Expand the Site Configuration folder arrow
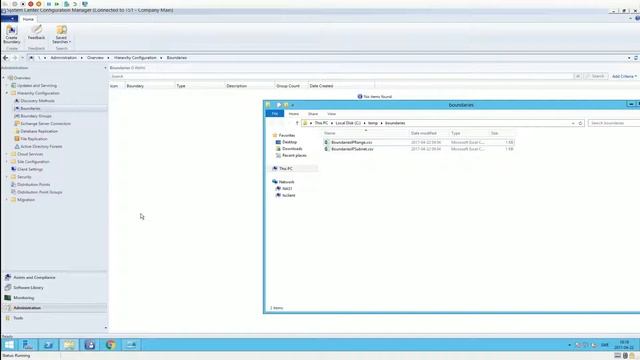The image size is (640, 360). pyautogui.click(x=7, y=162)
